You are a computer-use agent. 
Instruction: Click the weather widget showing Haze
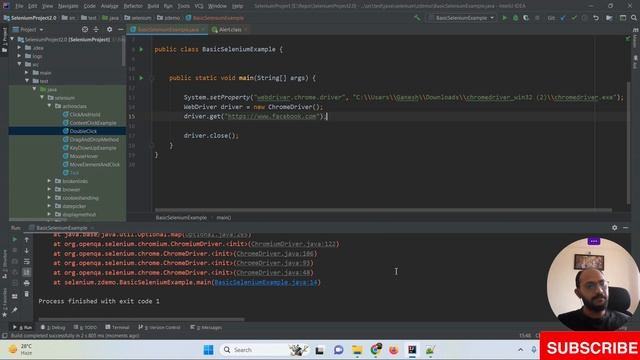coord(20,349)
